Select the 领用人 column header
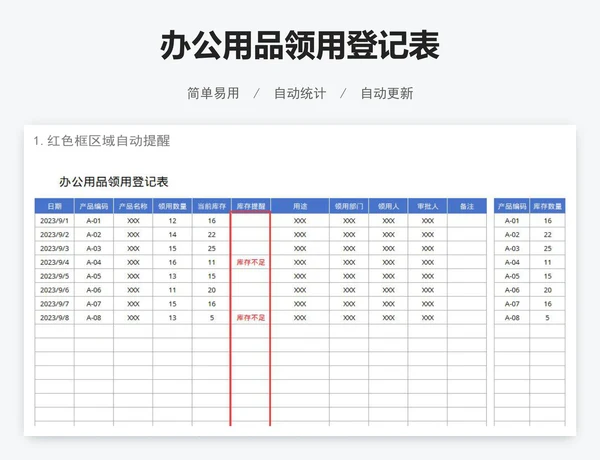The width and height of the screenshot is (600, 460). [x=388, y=206]
